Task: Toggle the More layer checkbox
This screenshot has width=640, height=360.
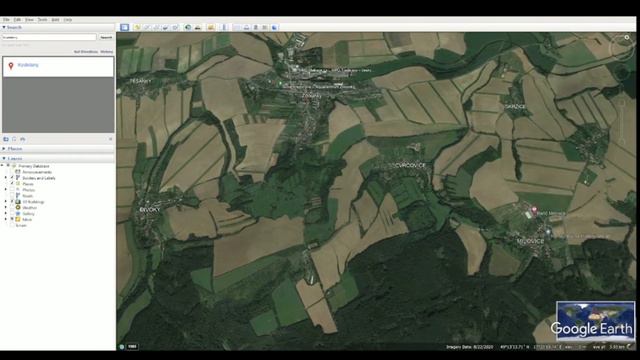Action: click(12, 219)
